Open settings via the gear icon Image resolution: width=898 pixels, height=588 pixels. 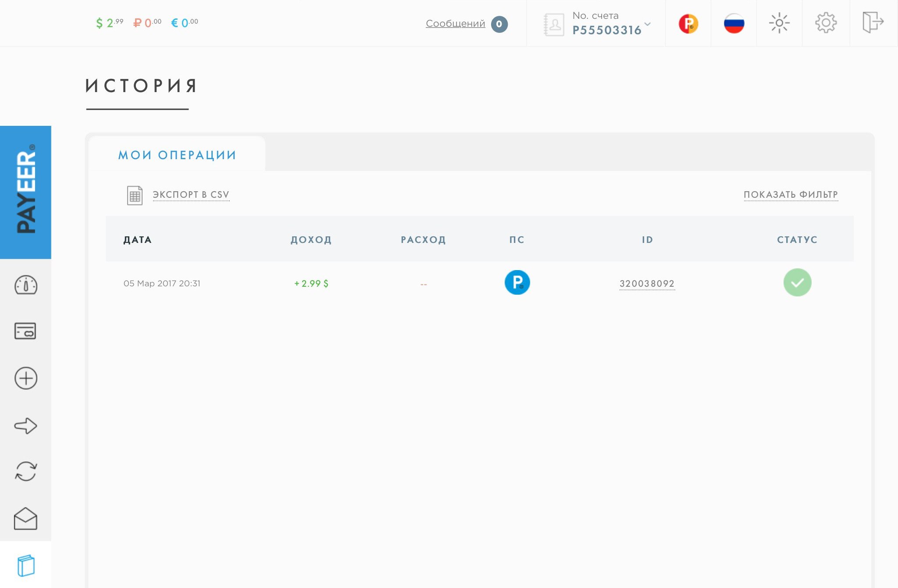click(x=826, y=23)
